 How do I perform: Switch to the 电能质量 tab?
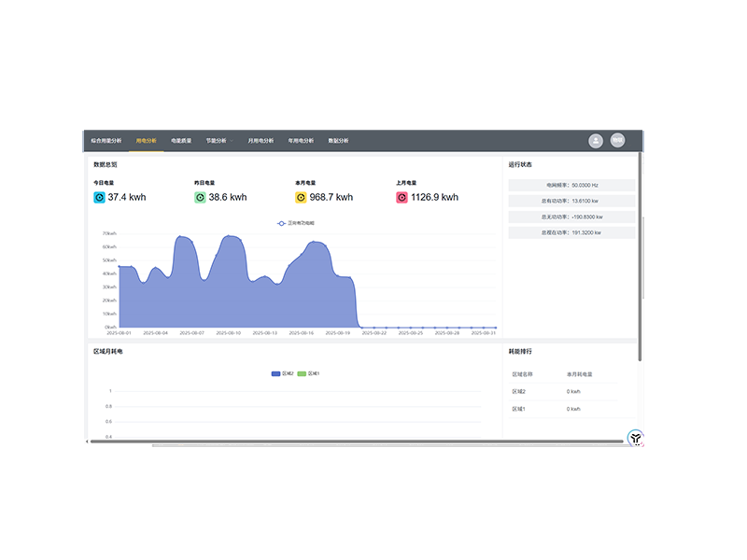click(x=181, y=141)
